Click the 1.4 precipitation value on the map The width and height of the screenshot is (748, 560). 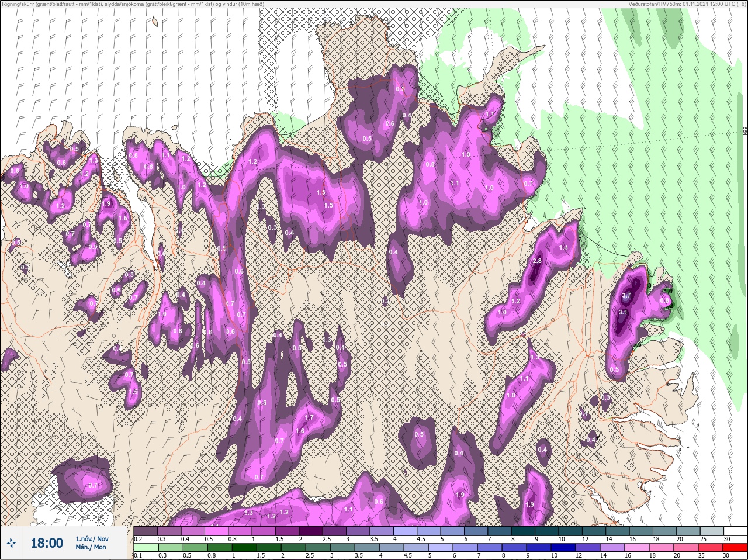[563, 248]
